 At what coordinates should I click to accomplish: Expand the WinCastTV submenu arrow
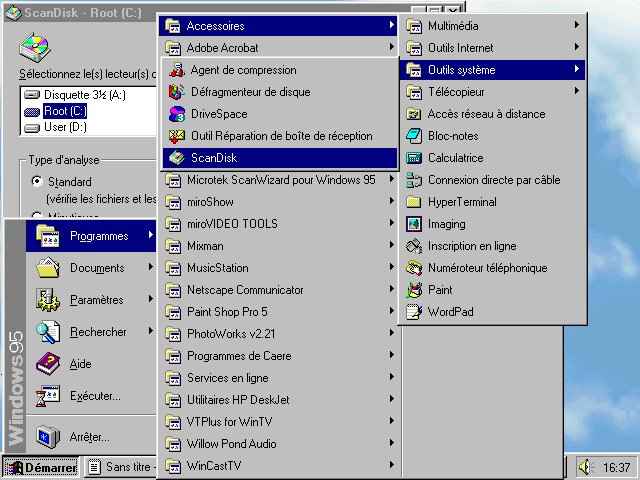[x=391, y=464]
